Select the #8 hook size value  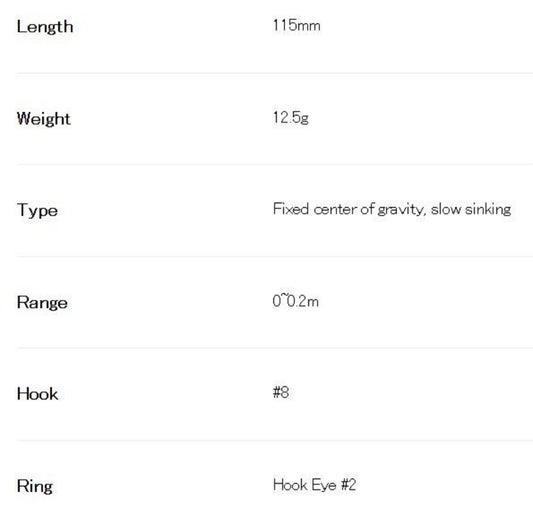pos(281,392)
